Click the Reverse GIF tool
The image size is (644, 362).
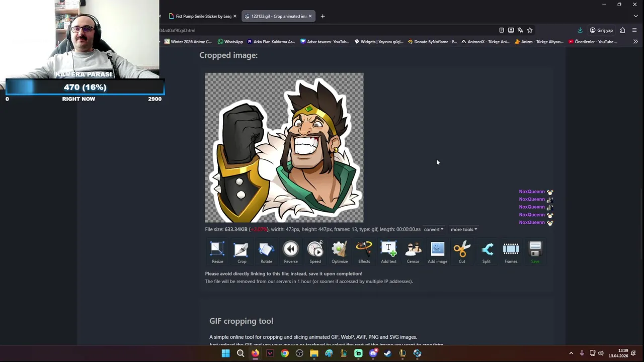[x=291, y=252]
